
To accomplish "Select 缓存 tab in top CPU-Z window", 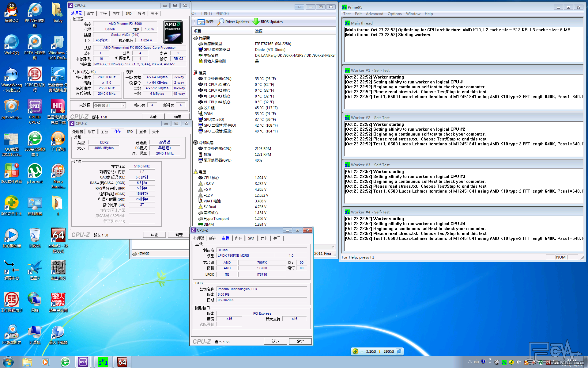I will [x=90, y=13].
